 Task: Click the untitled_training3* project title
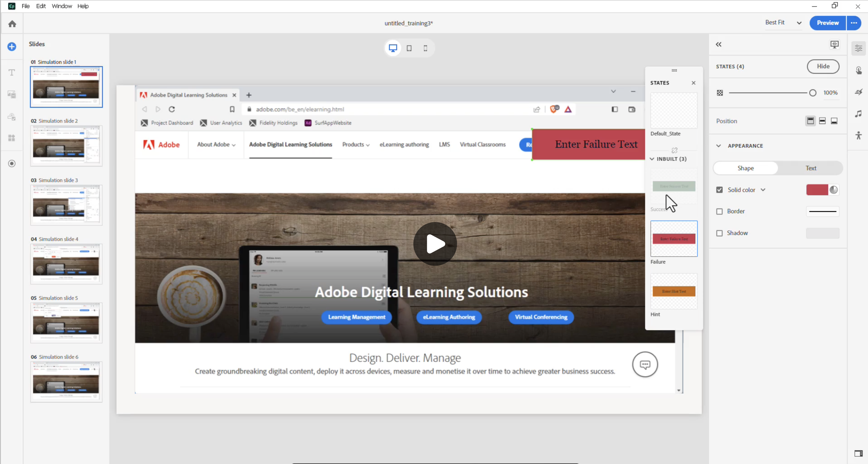409,23
